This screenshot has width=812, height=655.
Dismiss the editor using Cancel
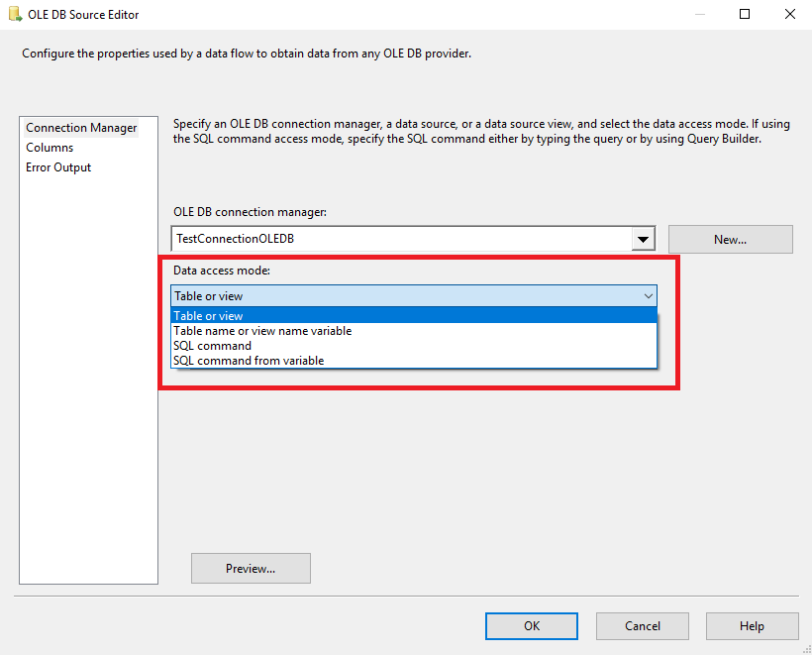(642, 625)
